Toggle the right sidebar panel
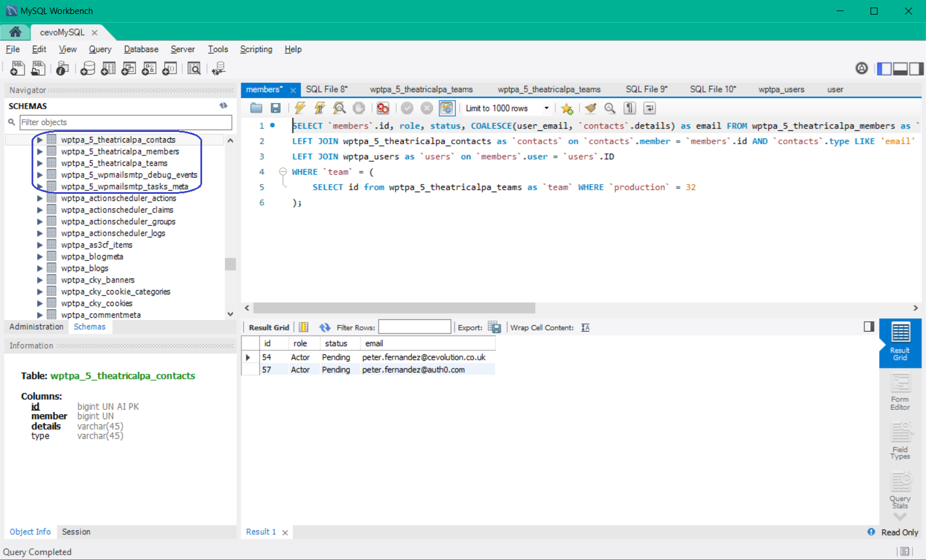926x560 pixels. coord(916,69)
